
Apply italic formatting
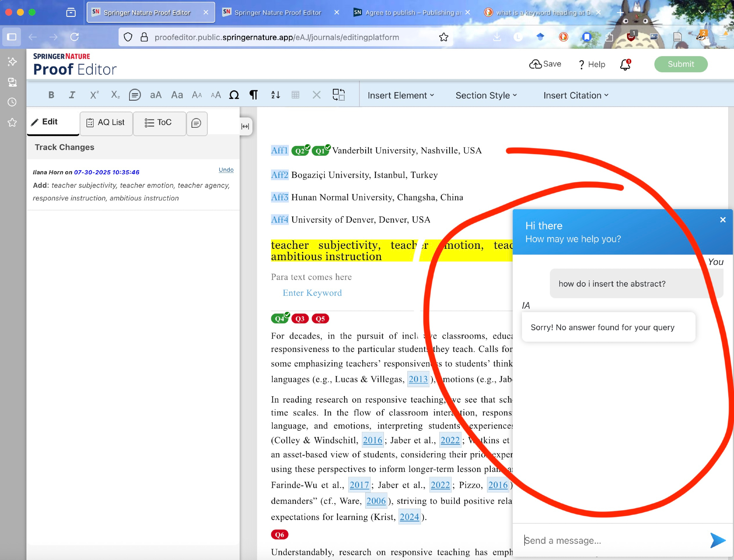(72, 95)
